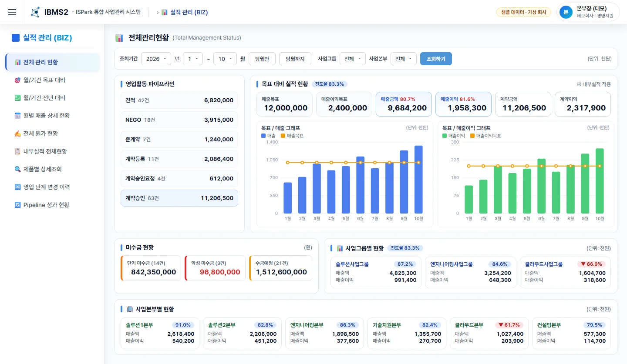Open the start month dropdown showing 1
This screenshot has width=627, height=364.
[x=193, y=59]
